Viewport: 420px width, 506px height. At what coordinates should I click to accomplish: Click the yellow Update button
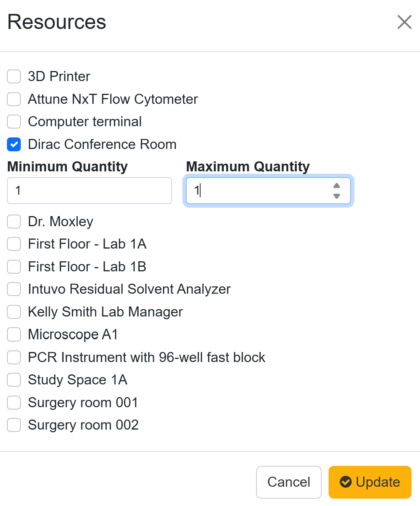point(370,482)
